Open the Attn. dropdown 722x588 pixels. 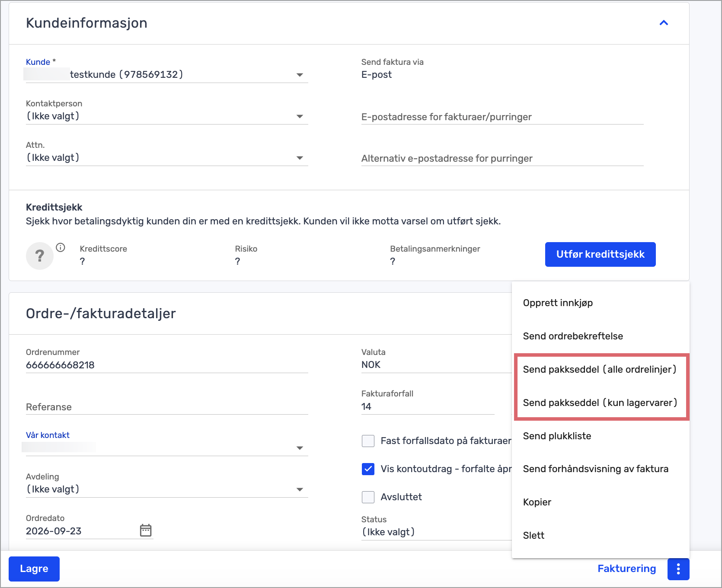pyautogui.click(x=167, y=158)
